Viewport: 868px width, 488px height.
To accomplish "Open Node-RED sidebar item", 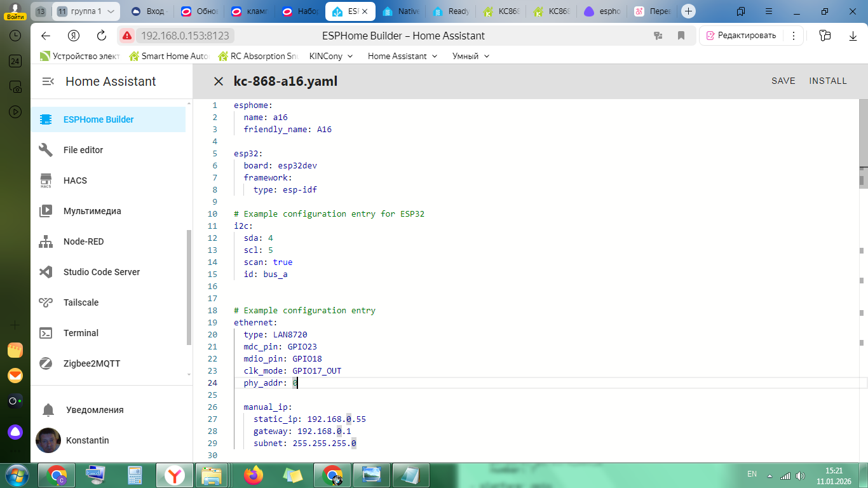I will point(83,241).
